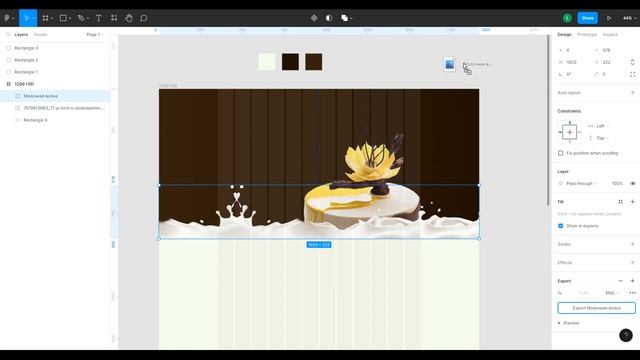Screen dimensions: 640x360
Task: Select the Rectangle shape tool
Action: [63, 18]
